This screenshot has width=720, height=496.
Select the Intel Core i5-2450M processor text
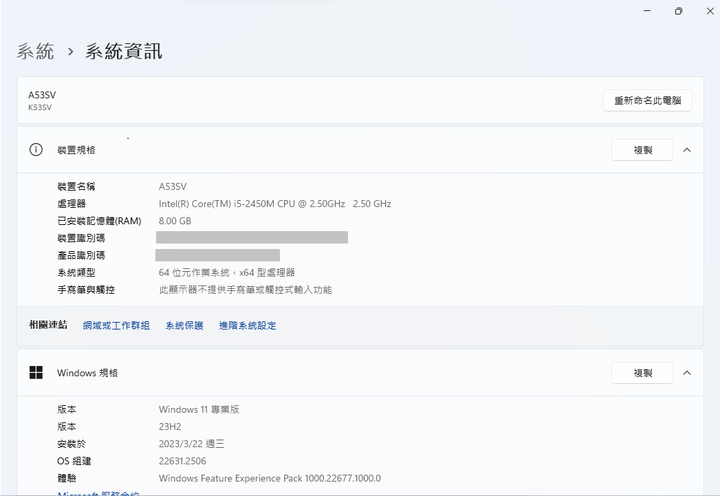[x=275, y=204]
